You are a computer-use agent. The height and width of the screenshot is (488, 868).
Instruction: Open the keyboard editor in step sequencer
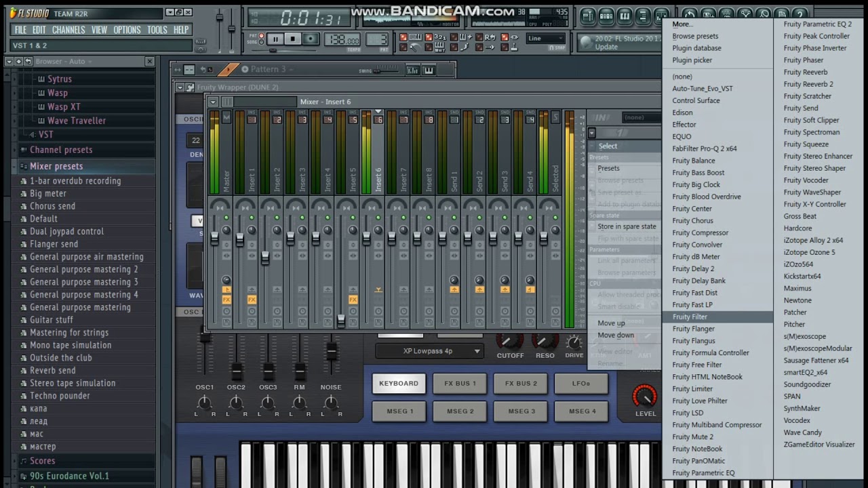[429, 70]
